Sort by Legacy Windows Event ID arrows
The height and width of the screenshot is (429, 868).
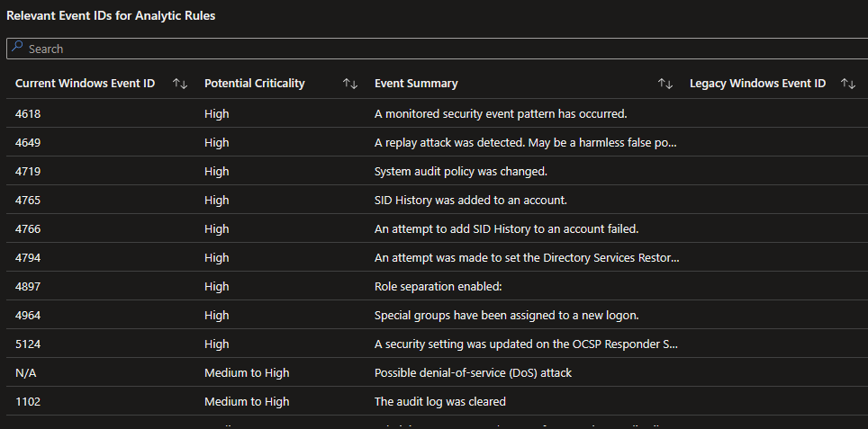pos(847,84)
